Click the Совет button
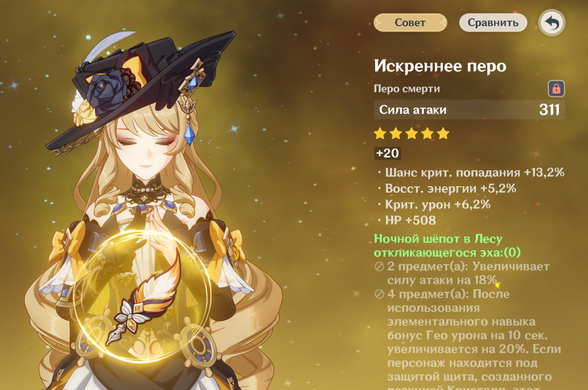 tap(410, 23)
